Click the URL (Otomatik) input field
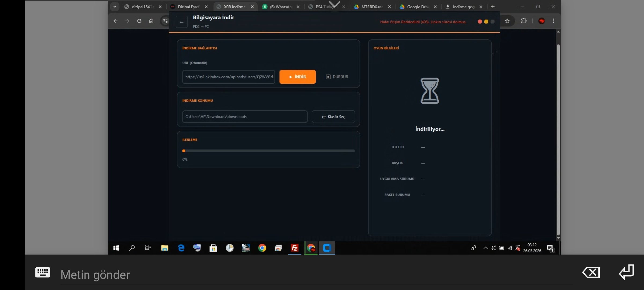The height and width of the screenshot is (290, 644). point(229,77)
